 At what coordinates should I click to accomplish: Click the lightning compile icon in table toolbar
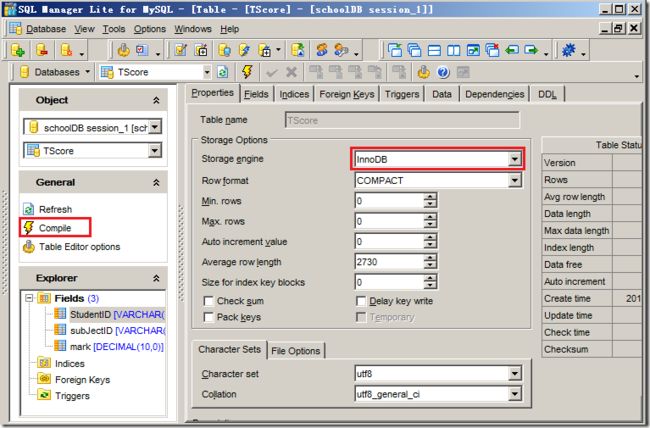click(247, 72)
